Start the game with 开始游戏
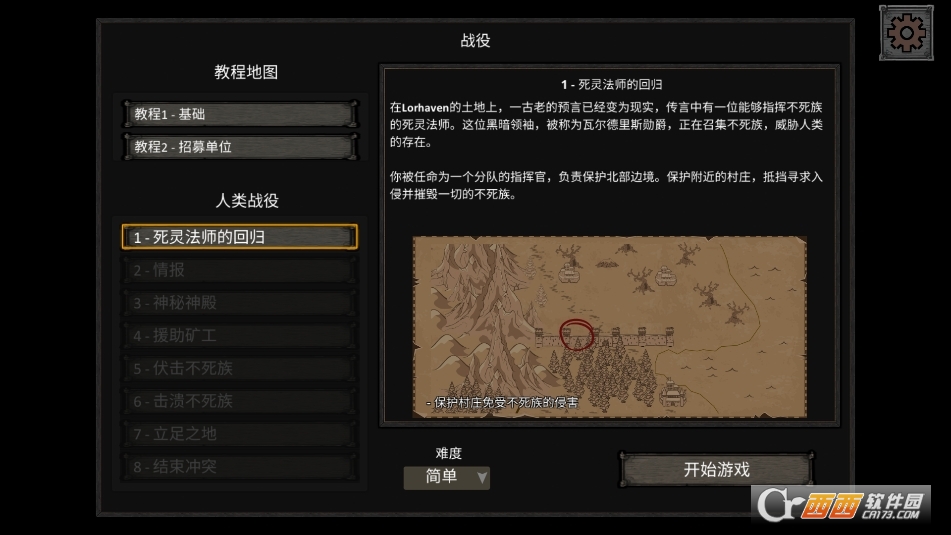The image size is (951, 535). point(716,469)
